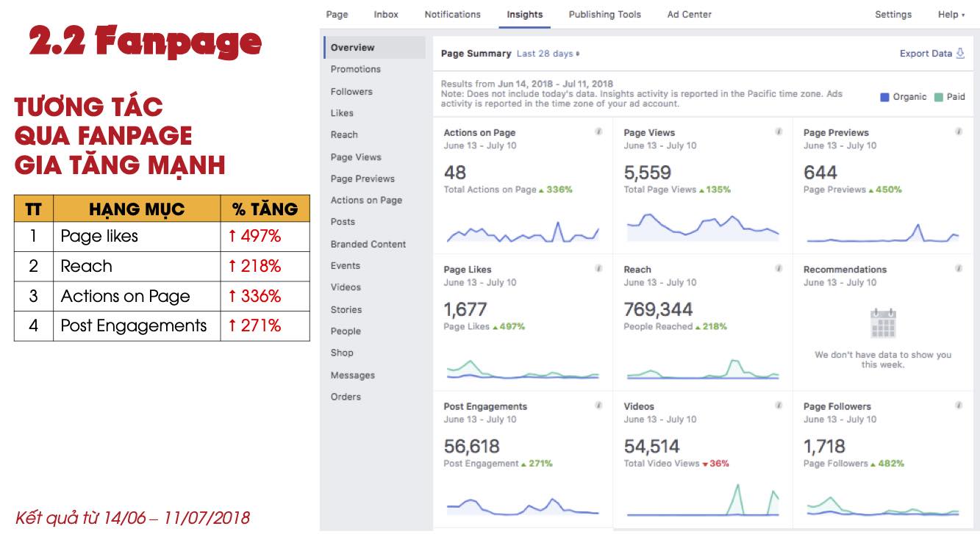The height and width of the screenshot is (551, 980).
Task: Click info icon on Page Previews card
Action: (959, 132)
